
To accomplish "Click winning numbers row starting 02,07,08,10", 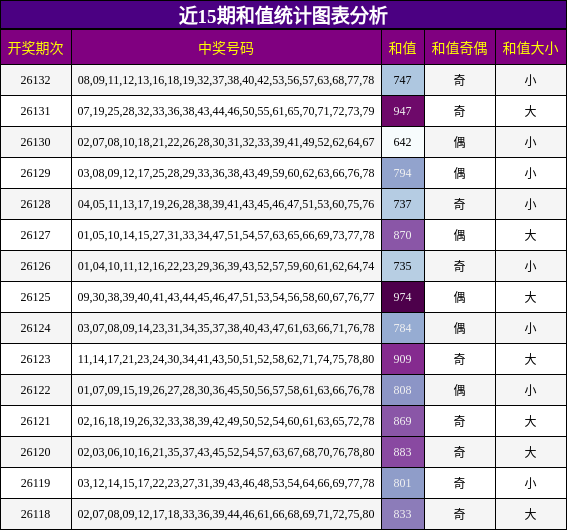I will coord(226,142).
